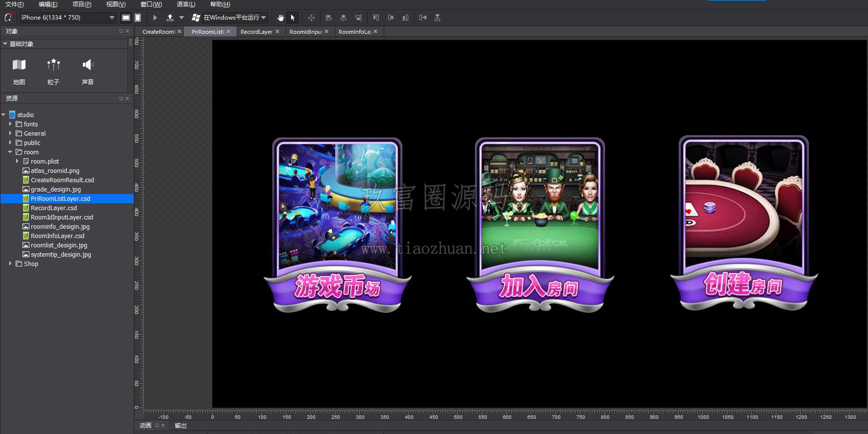Click the 加入房间 card on canvas
Viewport: 868px width, 434px height.
[540, 225]
